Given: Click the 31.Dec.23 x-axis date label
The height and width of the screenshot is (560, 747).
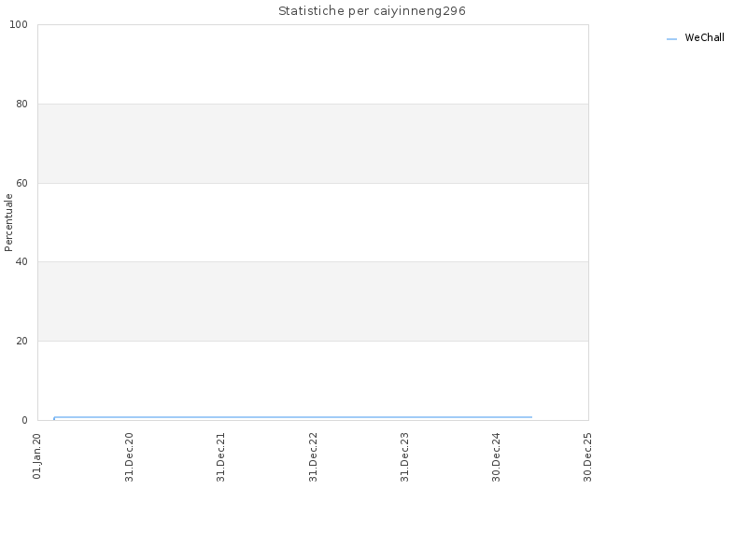Looking at the screenshot, I should tap(405, 457).
